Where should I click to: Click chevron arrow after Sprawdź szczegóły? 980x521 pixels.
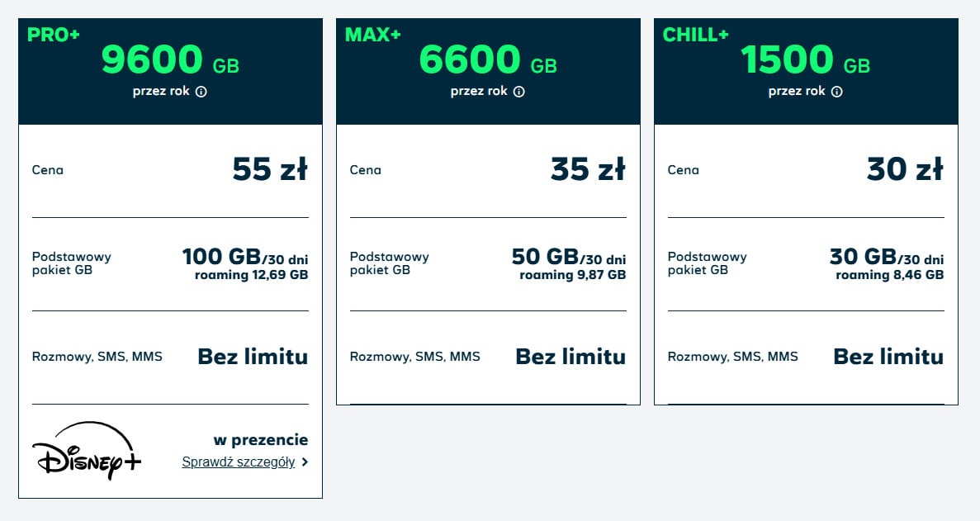point(305,462)
